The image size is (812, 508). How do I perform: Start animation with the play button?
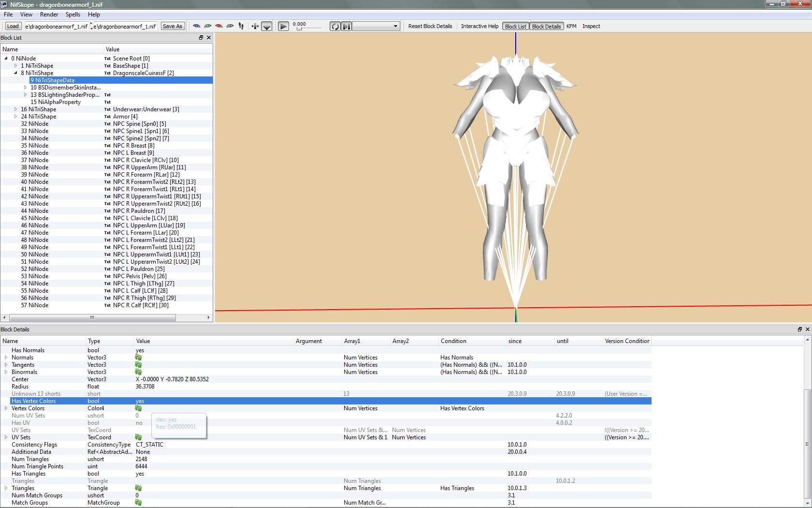(284, 27)
